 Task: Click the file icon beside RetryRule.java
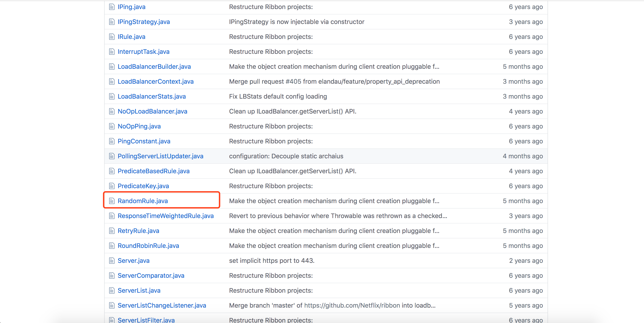pos(111,231)
